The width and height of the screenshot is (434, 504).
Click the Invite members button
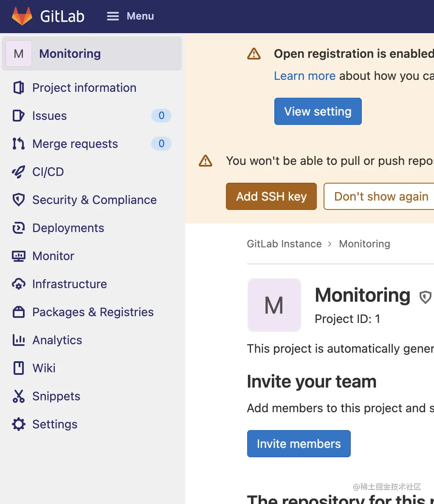point(299,444)
